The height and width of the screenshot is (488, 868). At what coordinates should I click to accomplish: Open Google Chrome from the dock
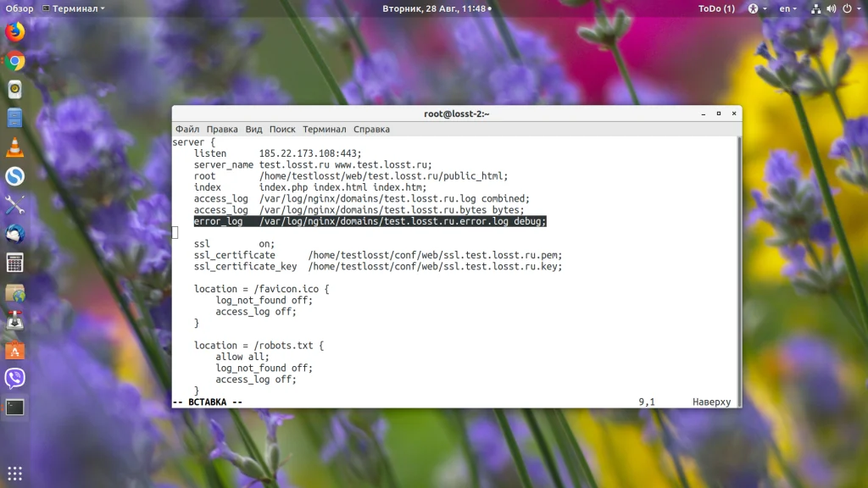click(15, 61)
